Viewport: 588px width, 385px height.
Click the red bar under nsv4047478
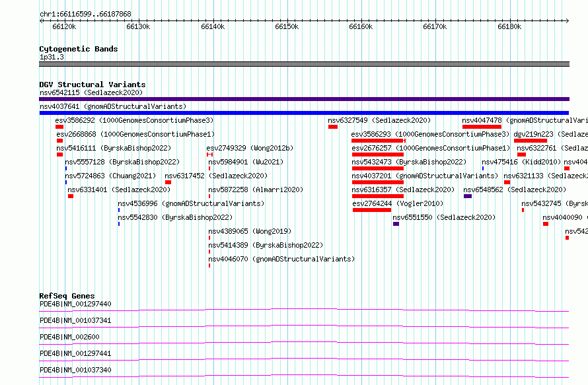point(482,127)
